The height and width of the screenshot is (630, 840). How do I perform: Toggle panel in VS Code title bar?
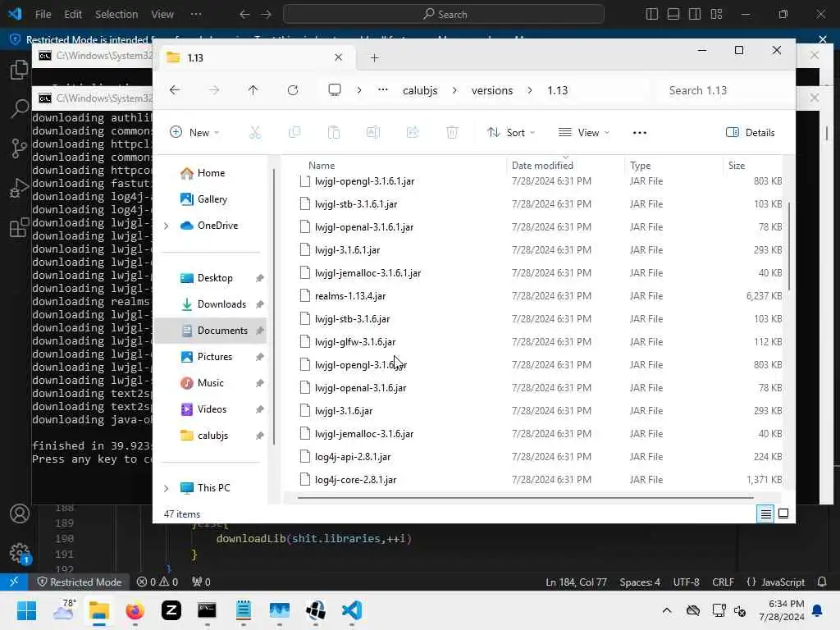point(673,14)
